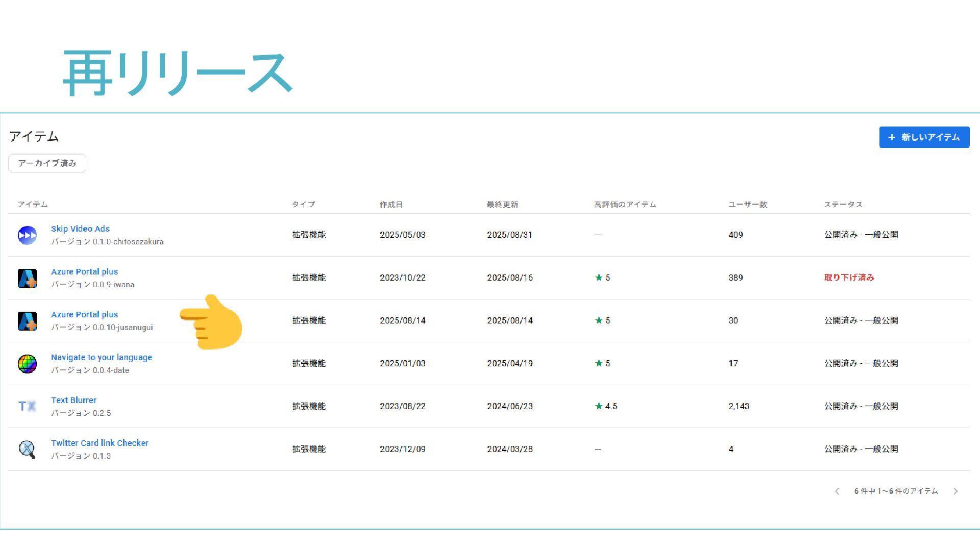980x551 pixels.
Task: Click the Skip Video Ads extension icon
Action: point(27,235)
